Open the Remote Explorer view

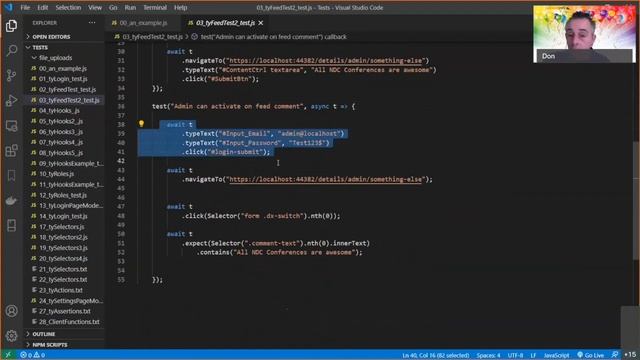11,126
